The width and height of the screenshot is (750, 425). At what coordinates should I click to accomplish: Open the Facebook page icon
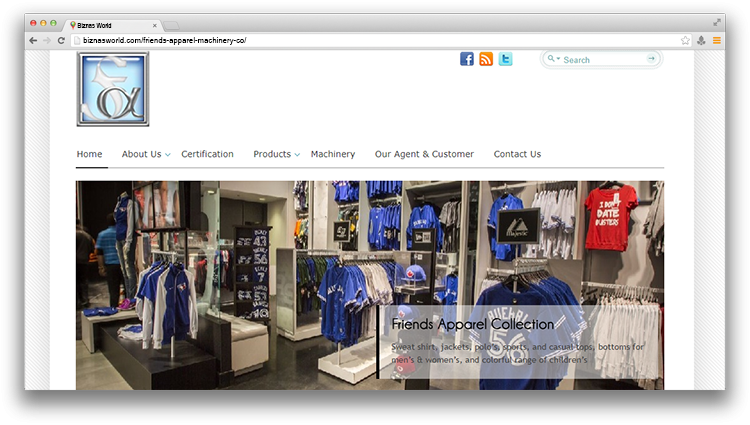(467, 59)
